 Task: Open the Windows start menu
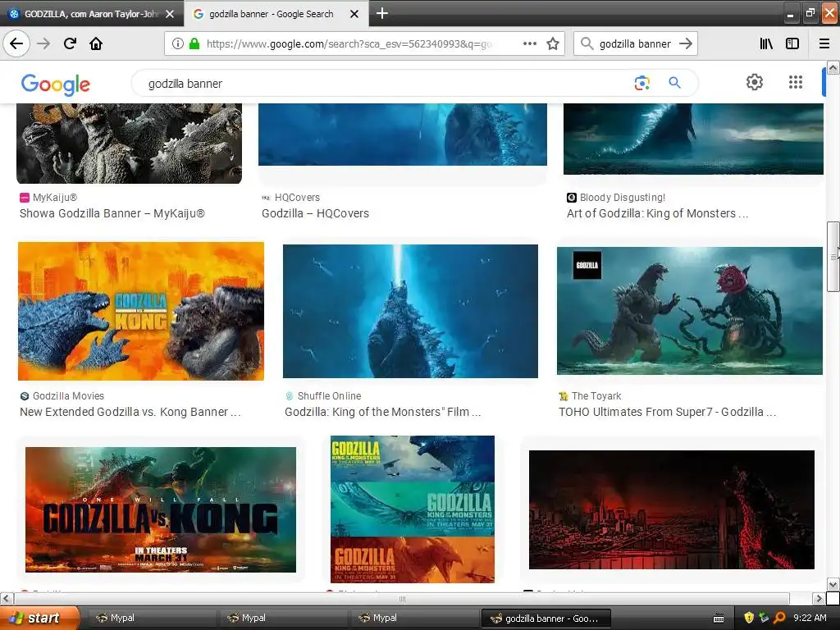[x=39, y=618]
